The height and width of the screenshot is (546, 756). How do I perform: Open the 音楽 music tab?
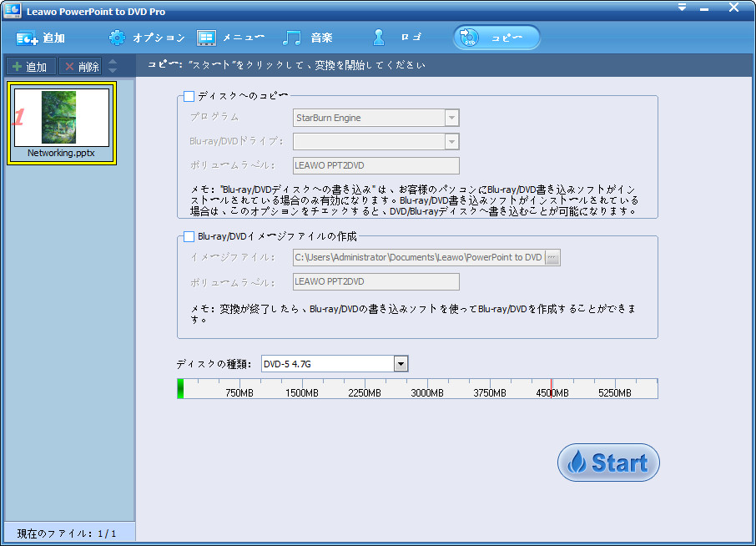tap(308, 38)
